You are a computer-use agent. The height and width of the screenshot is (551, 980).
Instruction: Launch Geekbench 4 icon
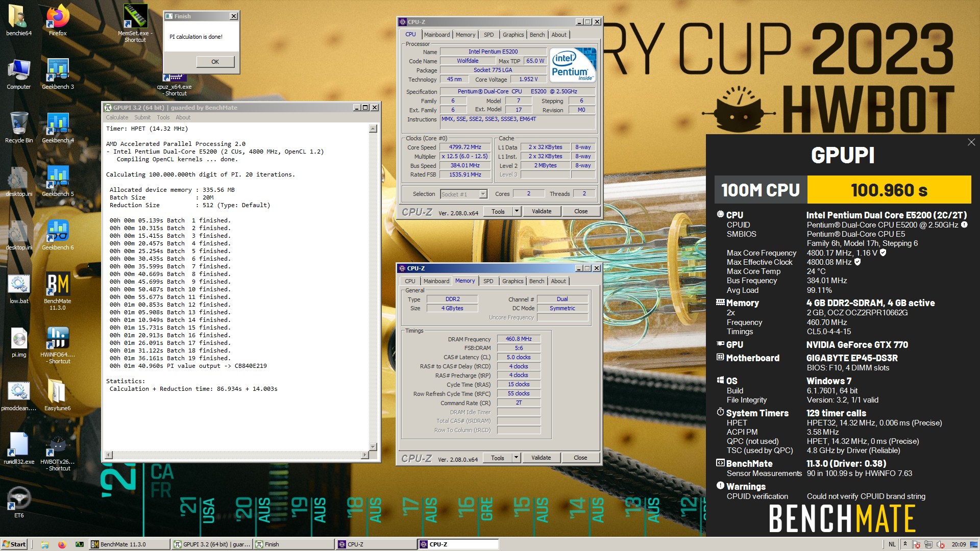pyautogui.click(x=58, y=128)
